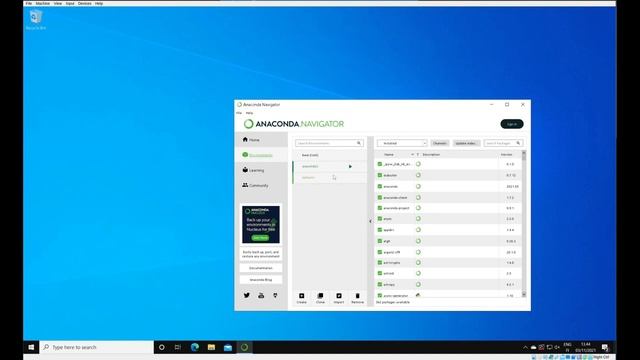Click magnifier in Search Packages box

[518, 143]
